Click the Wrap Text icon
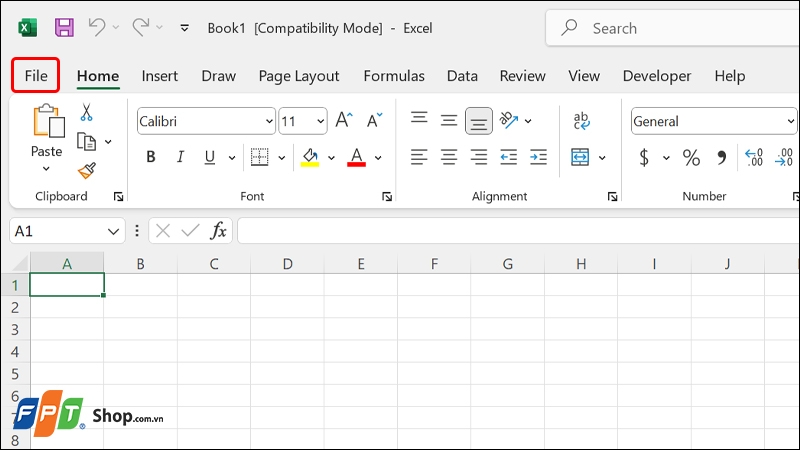Viewport: 800px width, 450px height. coord(581,121)
